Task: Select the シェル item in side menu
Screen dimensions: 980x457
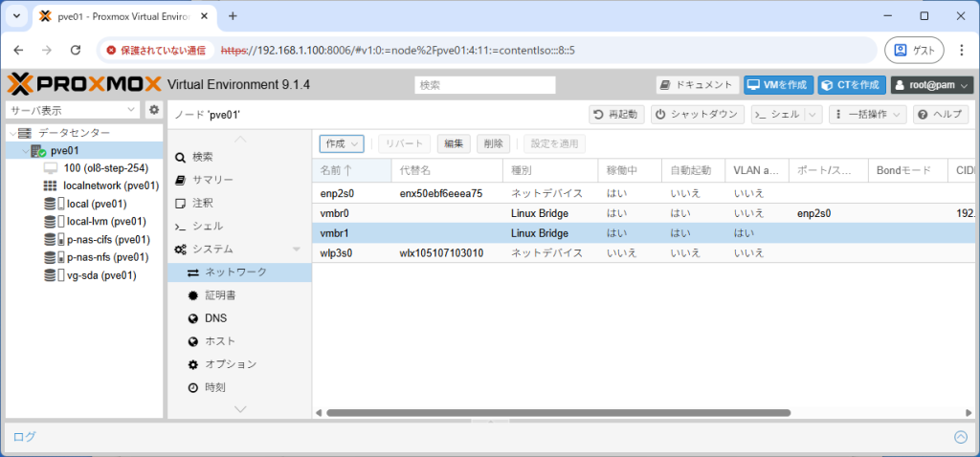Action: coord(215,226)
